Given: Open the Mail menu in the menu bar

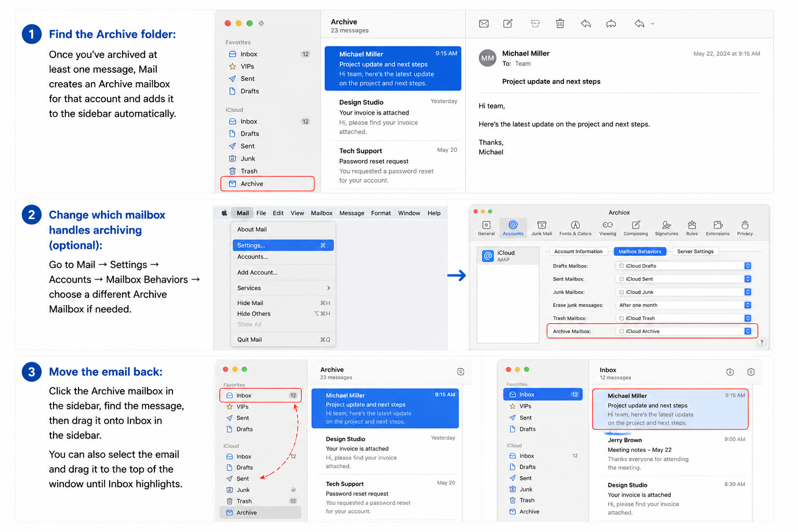Looking at the screenshot, I should [x=243, y=213].
